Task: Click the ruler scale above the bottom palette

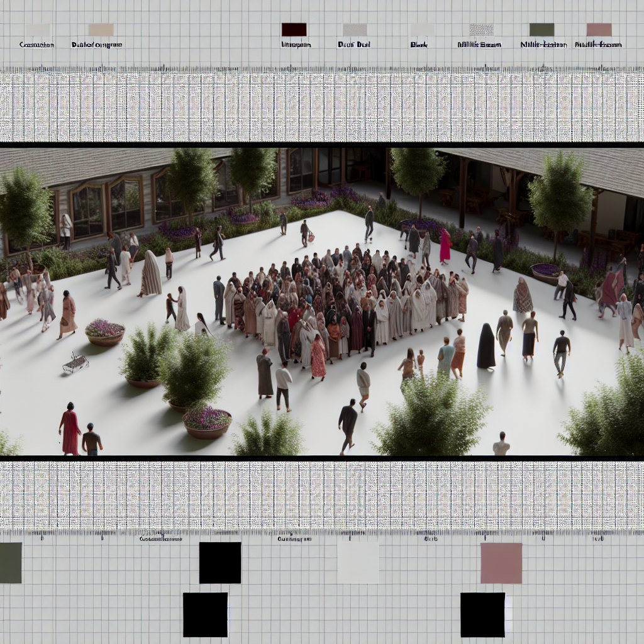Action: (x=322, y=536)
